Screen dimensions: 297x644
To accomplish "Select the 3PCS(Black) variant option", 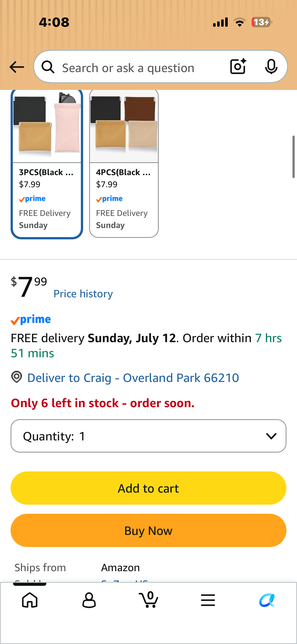I will [47, 163].
